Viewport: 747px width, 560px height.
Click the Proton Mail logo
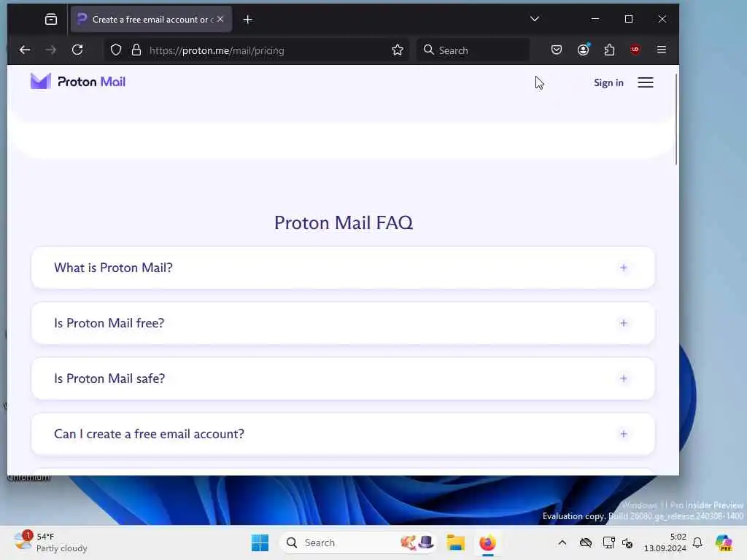tap(77, 82)
